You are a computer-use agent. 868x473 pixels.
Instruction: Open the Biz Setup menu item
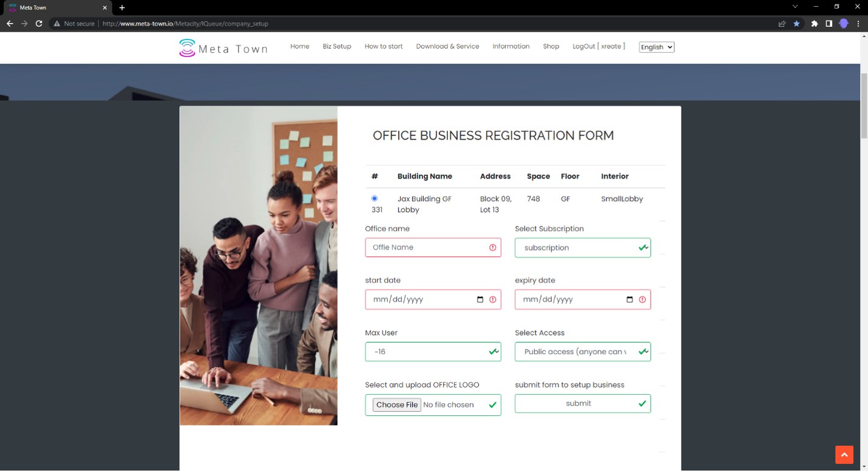click(x=337, y=46)
